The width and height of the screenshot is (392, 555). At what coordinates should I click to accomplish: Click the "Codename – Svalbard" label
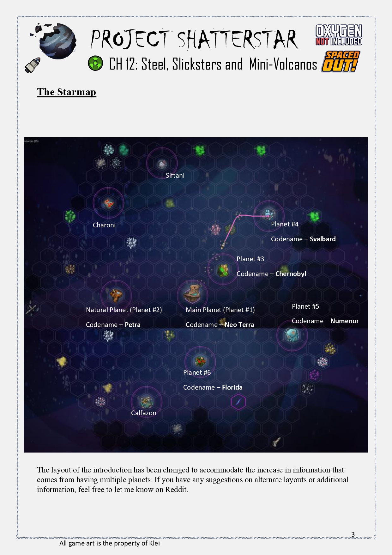click(303, 239)
